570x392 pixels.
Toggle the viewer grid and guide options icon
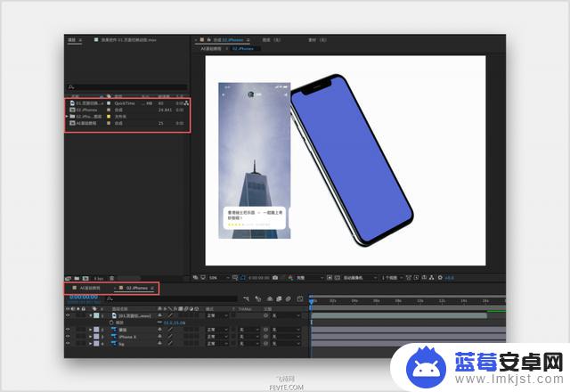tap(235, 277)
